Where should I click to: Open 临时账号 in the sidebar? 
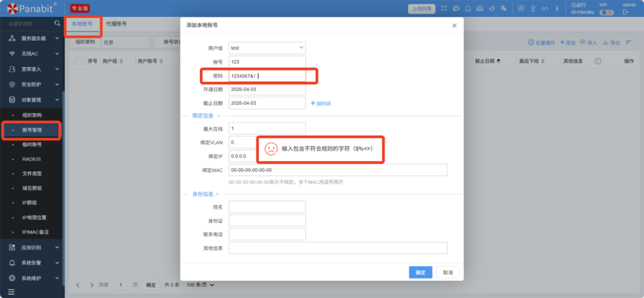(x=32, y=145)
